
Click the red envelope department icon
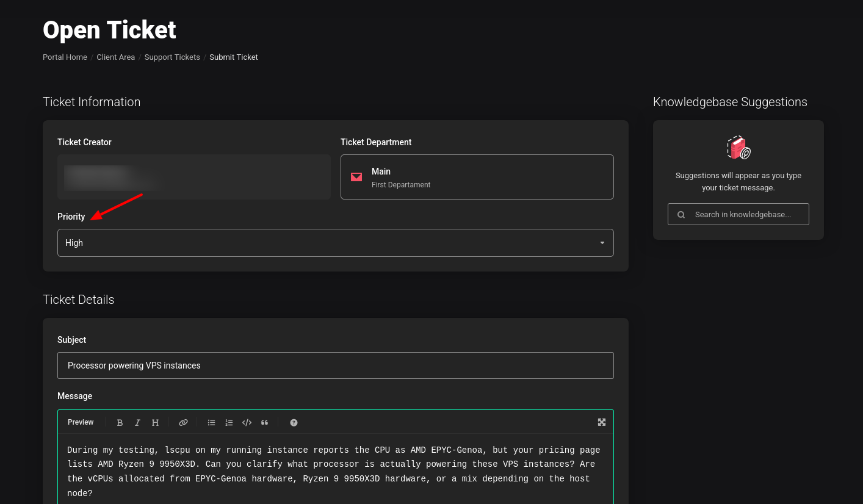pyautogui.click(x=356, y=177)
